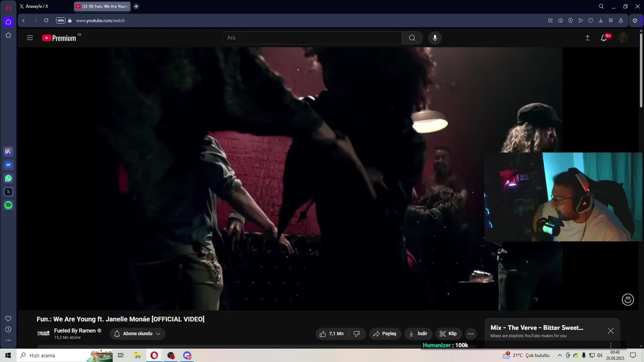Open the mix playlist three-dots menu

tap(611, 345)
